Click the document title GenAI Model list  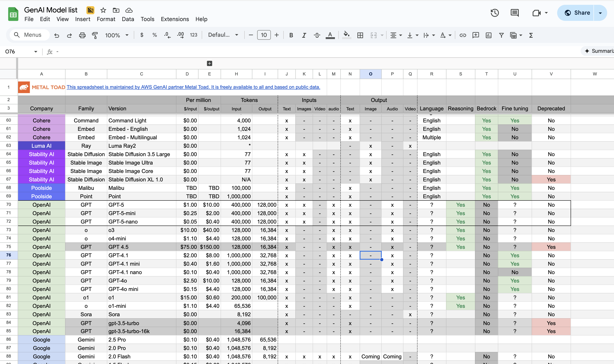coord(51,10)
